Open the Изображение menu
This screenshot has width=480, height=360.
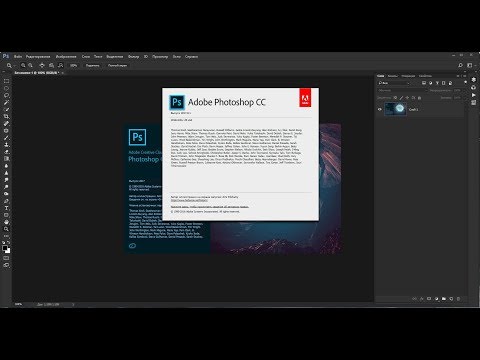point(66,57)
